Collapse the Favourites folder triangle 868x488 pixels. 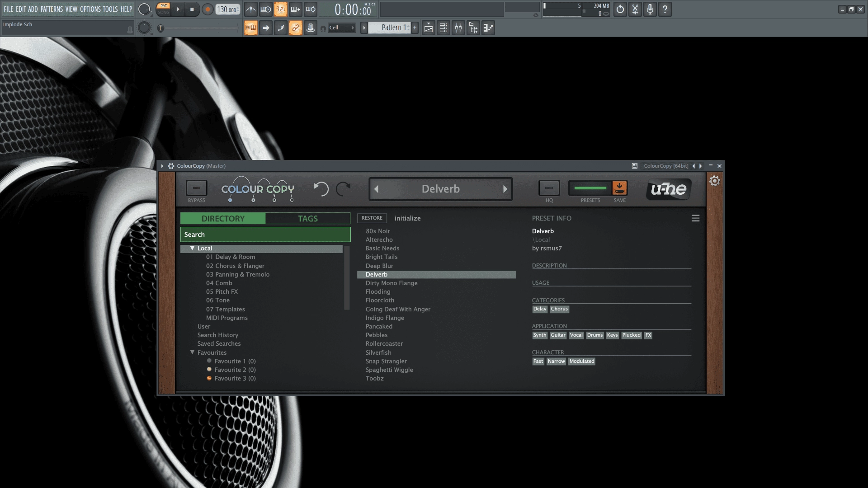[192, 352]
